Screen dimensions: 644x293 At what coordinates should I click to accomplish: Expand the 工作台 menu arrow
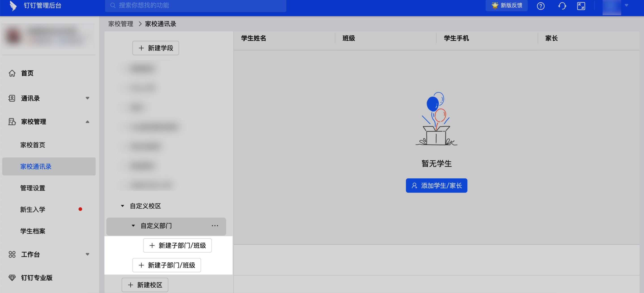pyautogui.click(x=87, y=254)
